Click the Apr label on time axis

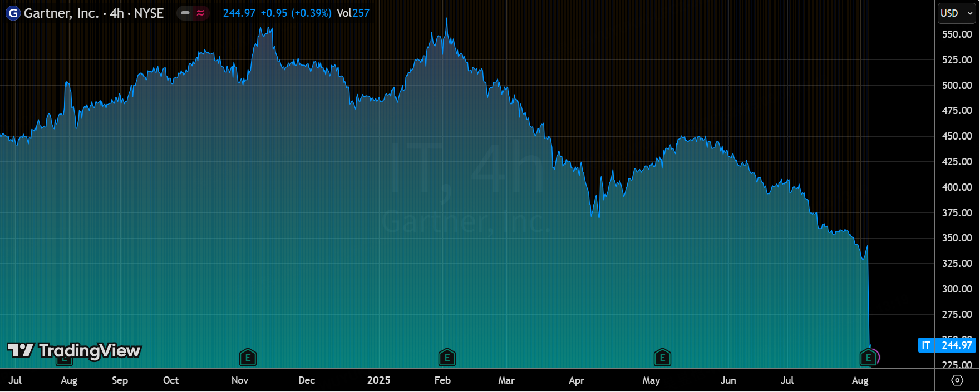pyautogui.click(x=577, y=380)
